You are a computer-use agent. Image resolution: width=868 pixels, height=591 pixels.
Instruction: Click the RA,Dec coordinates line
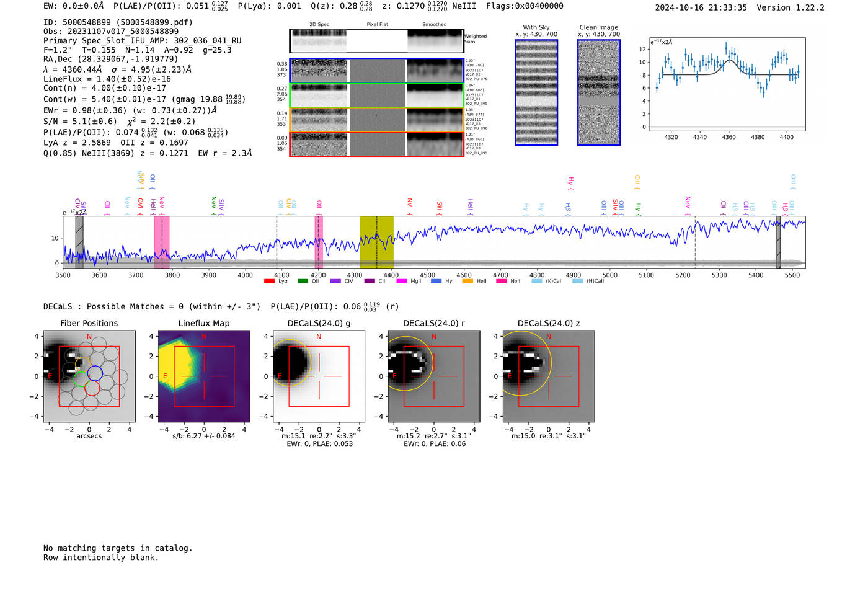110,59
